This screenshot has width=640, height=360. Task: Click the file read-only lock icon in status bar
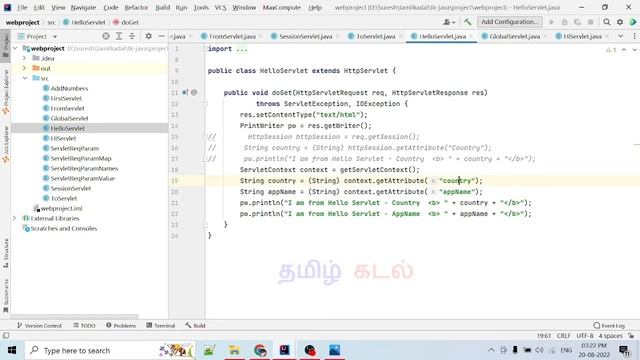(x=631, y=336)
